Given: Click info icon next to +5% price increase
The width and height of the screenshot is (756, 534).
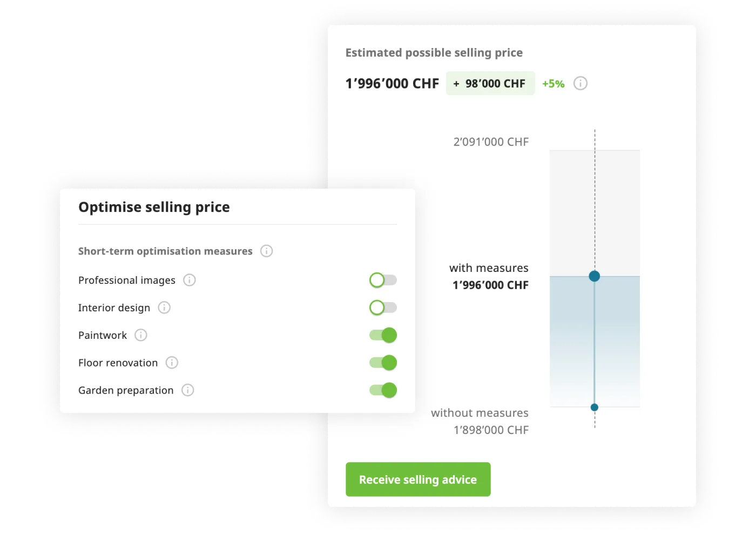Looking at the screenshot, I should pos(580,83).
